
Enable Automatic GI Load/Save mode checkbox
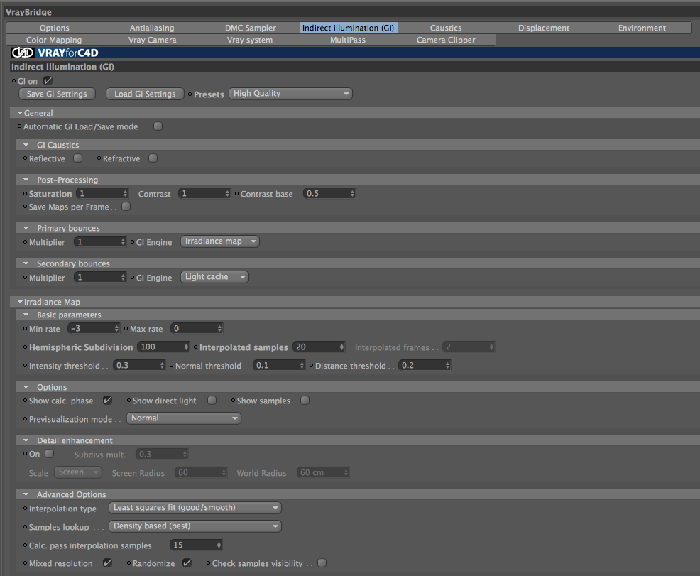coord(158,126)
